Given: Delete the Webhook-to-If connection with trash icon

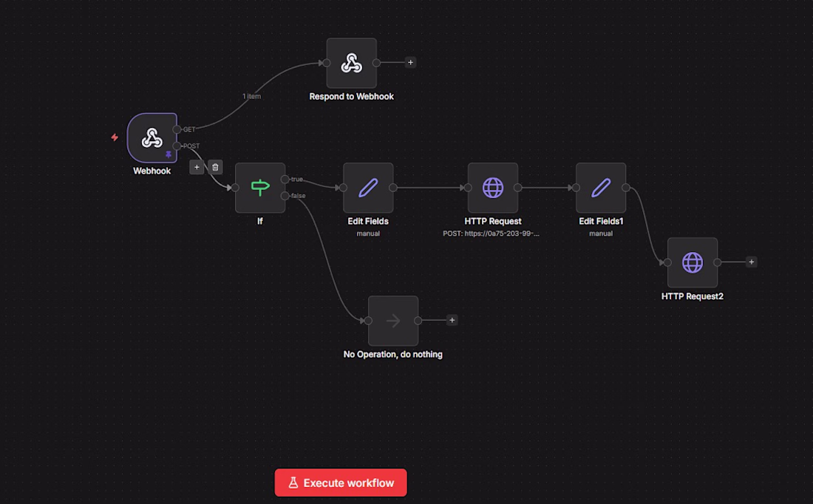Looking at the screenshot, I should click(215, 167).
